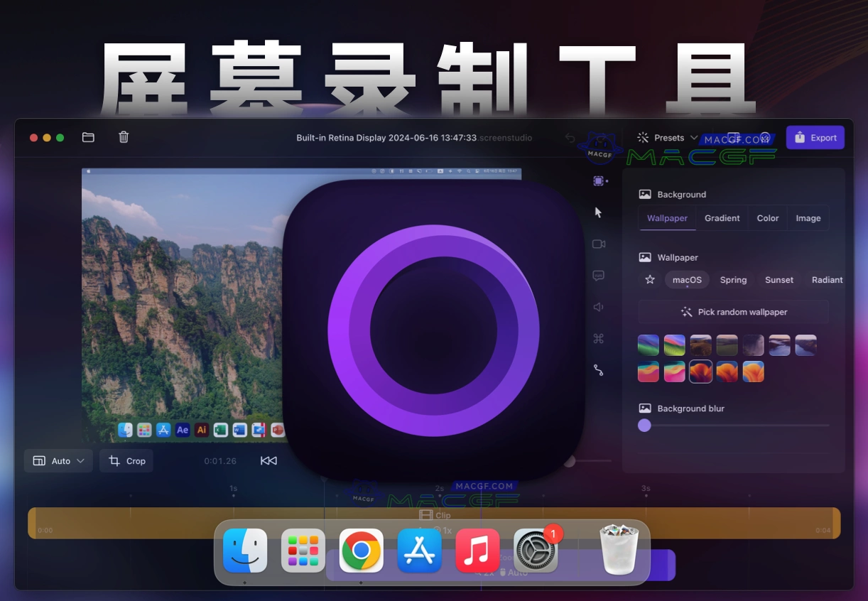
Task: Open the Audio speaker sidebar icon
Action: pyautogui.click(x=598, y=307)
